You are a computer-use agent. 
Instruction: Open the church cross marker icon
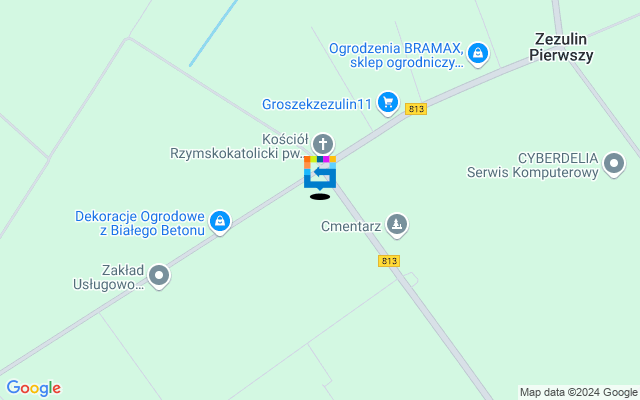click(x=323, y=144)
